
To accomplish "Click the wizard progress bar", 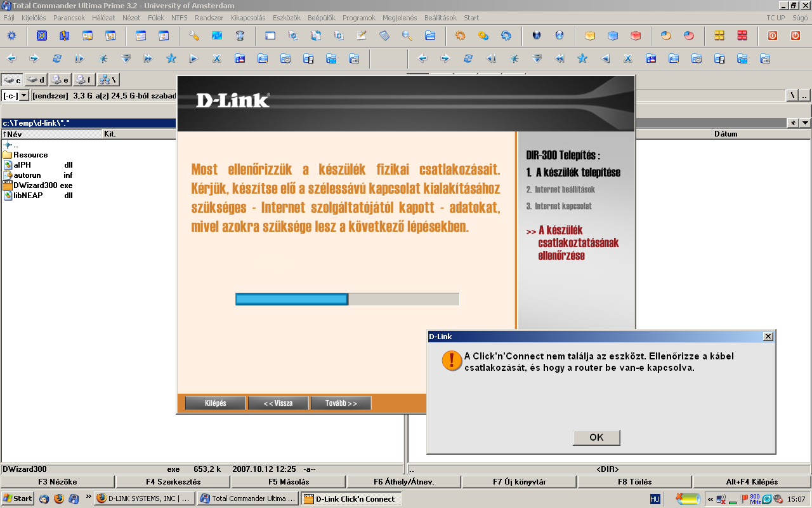I will click(347, 299).
